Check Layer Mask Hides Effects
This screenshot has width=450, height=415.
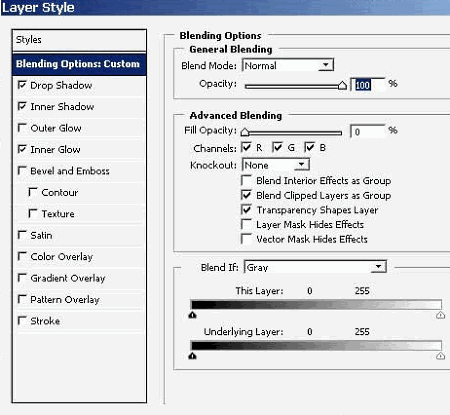point(246,224)
